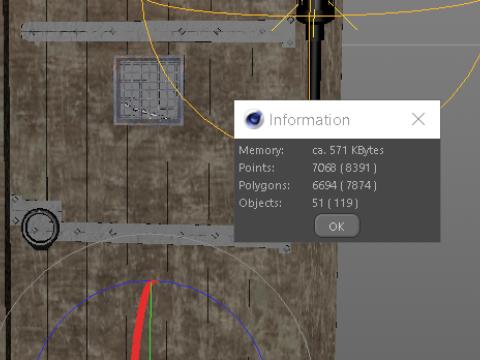
Task: Click the "Information" dialog title
Action: [309, 120]
